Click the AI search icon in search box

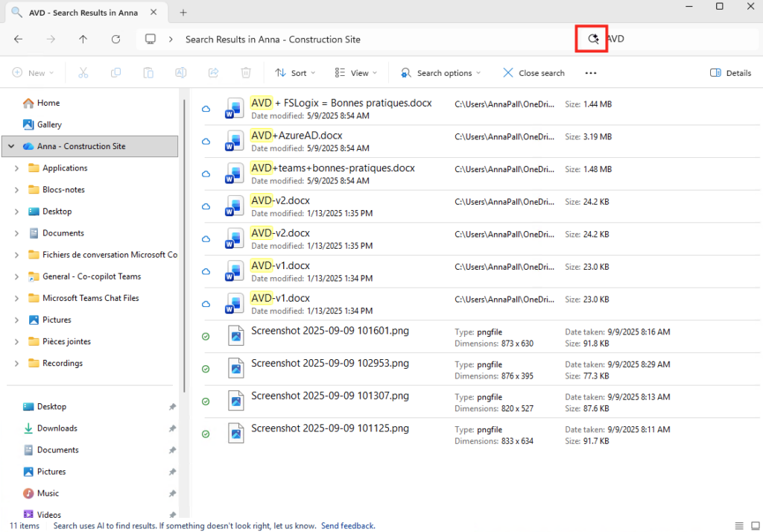[593, 39]
